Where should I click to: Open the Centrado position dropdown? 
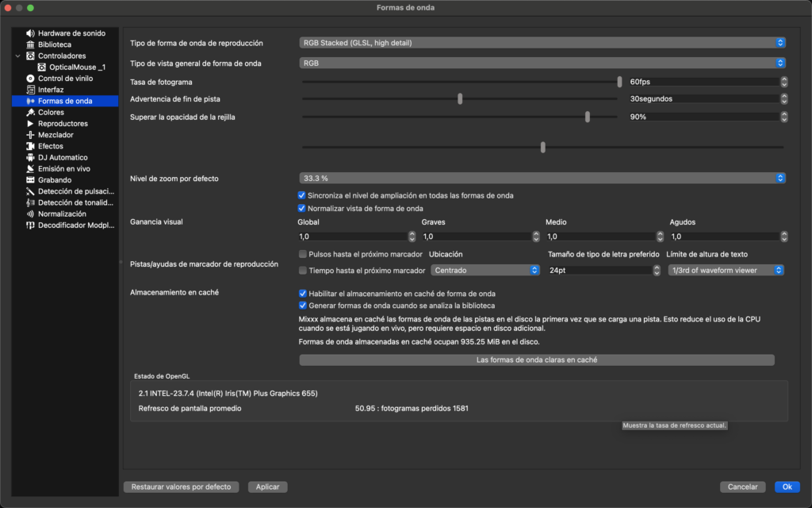485,270
